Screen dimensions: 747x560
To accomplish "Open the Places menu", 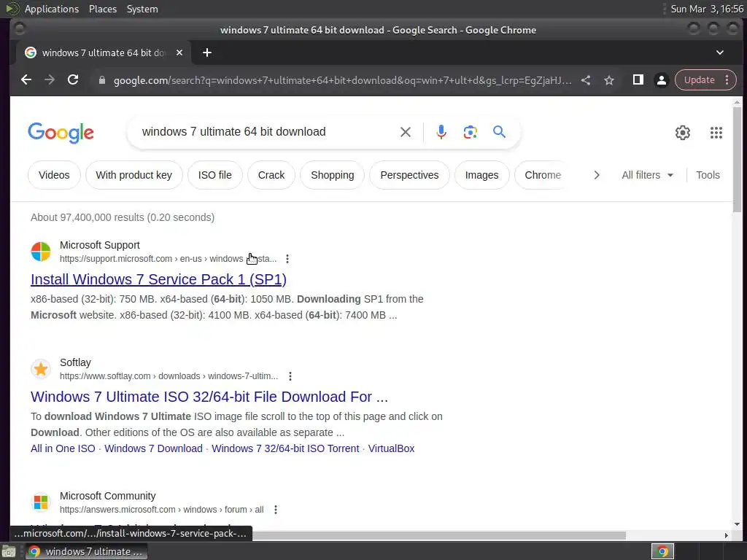I will point(103,9).
